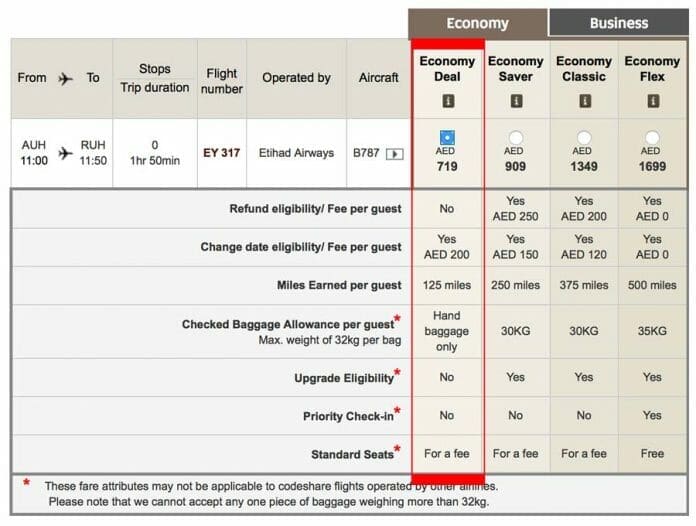Click the Upgrade Eligibility label
Viewport: 696px width, 526px height.
point(344,378)
